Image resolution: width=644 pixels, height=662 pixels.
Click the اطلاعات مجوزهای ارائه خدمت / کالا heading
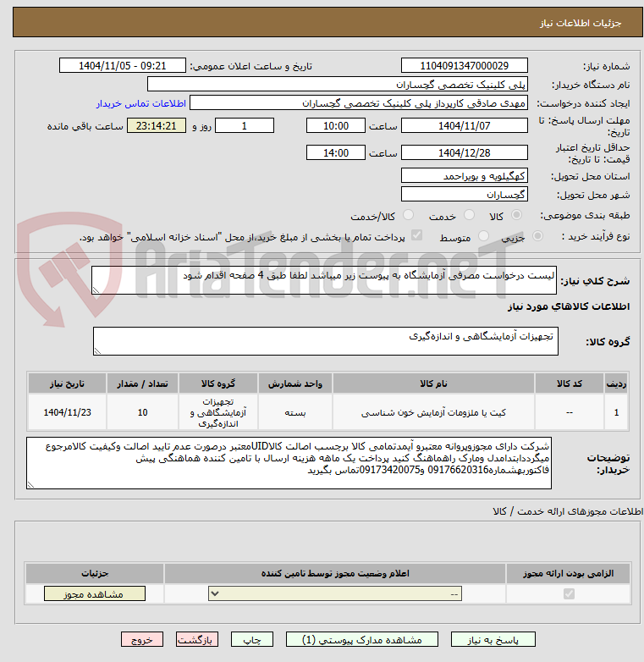[568, 511]
